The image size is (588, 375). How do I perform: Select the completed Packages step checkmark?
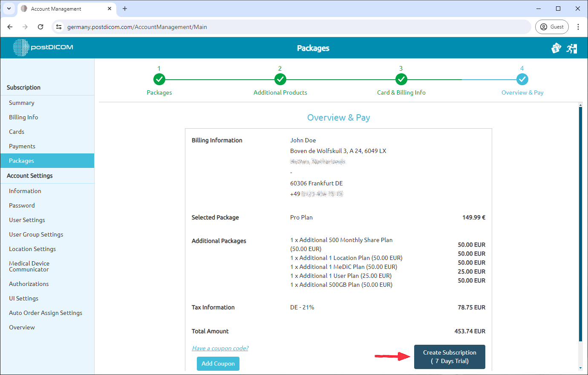[159, 79]
